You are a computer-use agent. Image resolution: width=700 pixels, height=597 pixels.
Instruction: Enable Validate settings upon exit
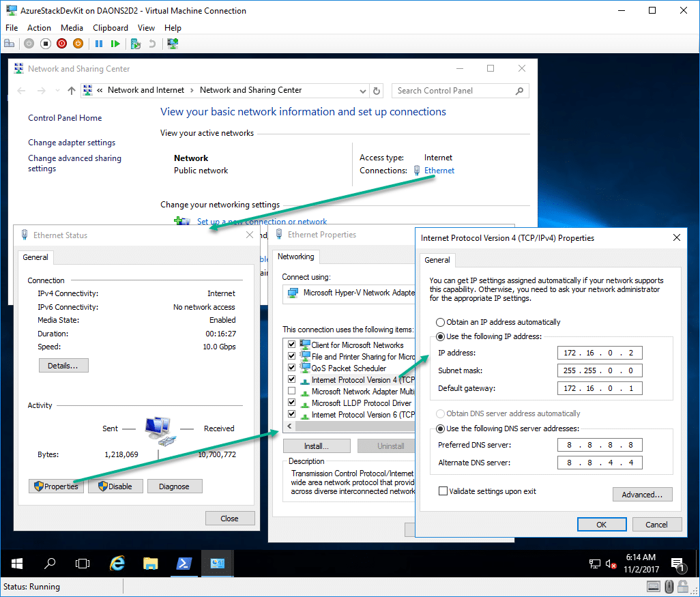(443, 491)
